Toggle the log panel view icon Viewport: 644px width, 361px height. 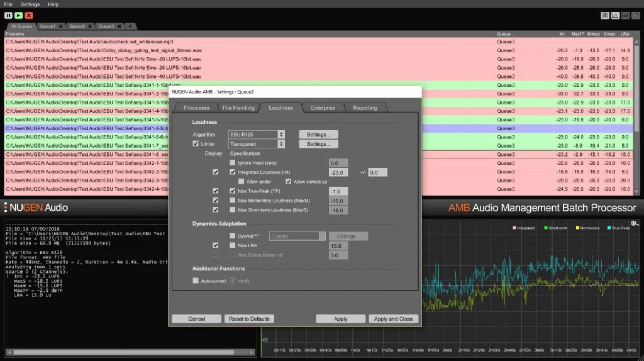[x=605, y=16]
